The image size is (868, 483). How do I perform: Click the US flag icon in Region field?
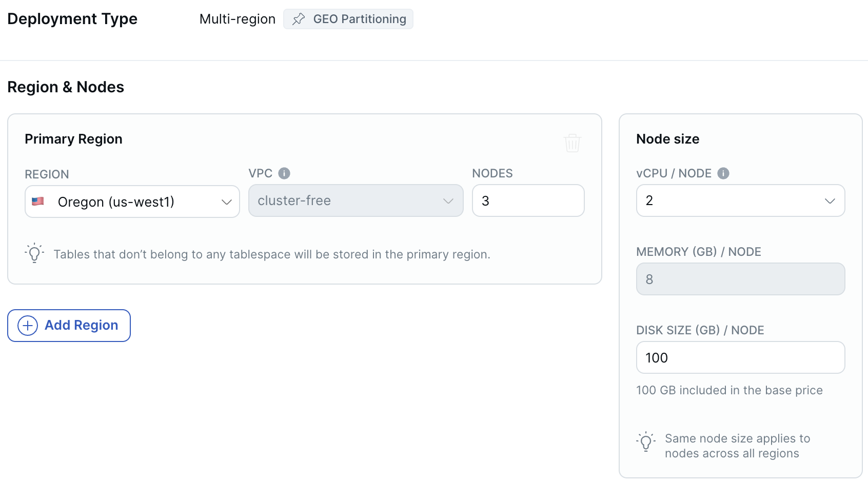[x=38, y=202]
